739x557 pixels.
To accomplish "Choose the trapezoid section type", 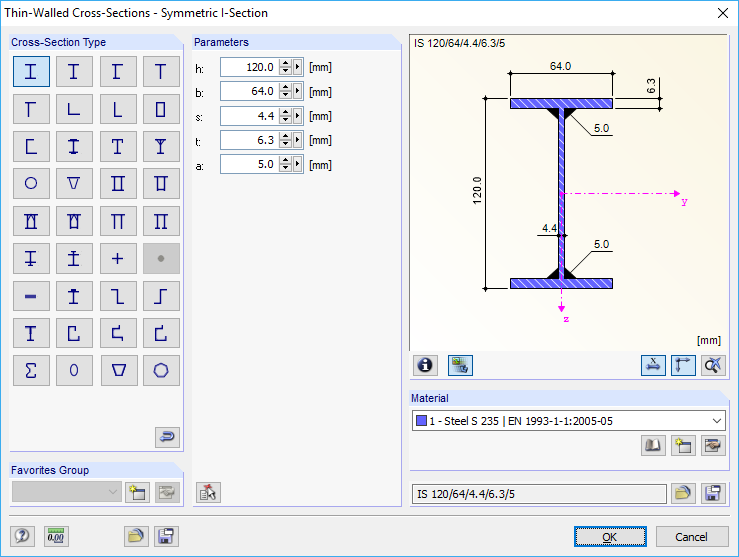I will click(x=118, y=370).
